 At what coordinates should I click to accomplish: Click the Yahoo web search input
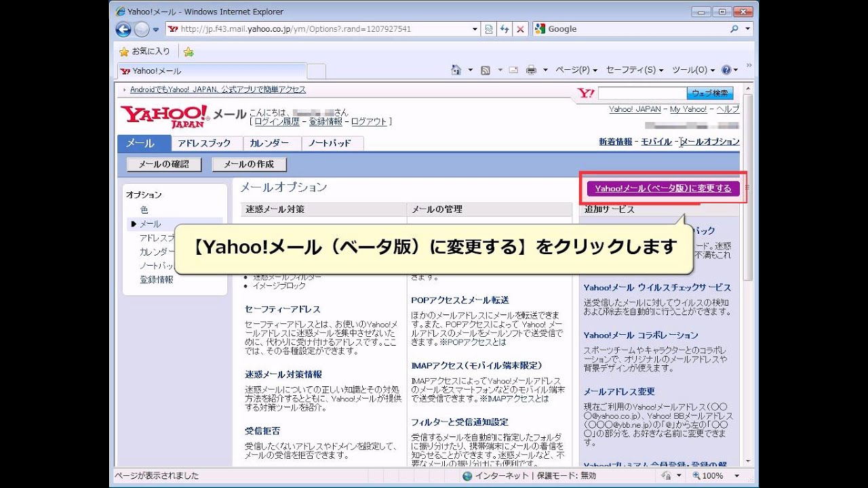tap(642, 93)
